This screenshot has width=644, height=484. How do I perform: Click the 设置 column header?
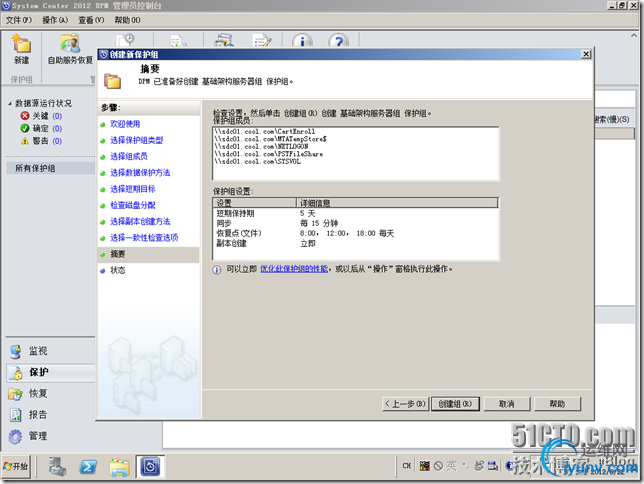coord(254,203)
